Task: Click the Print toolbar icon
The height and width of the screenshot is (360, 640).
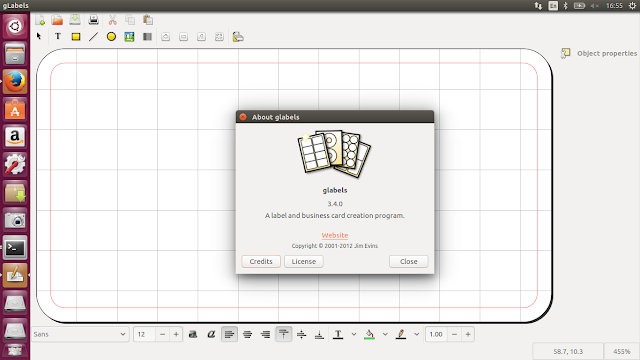Action: pos(93,20)
